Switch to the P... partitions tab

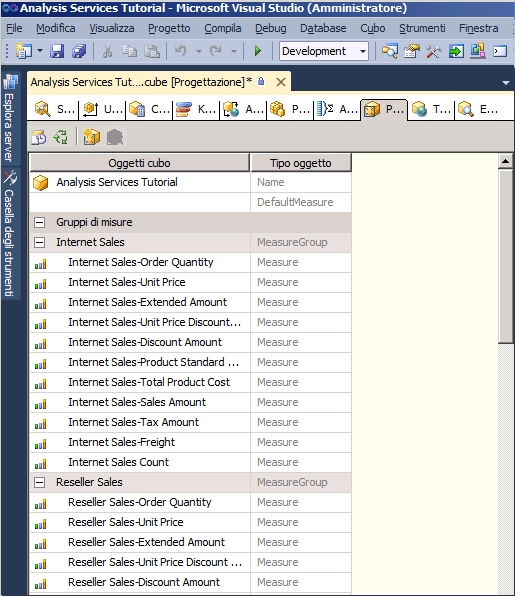[x=290, y=110]
